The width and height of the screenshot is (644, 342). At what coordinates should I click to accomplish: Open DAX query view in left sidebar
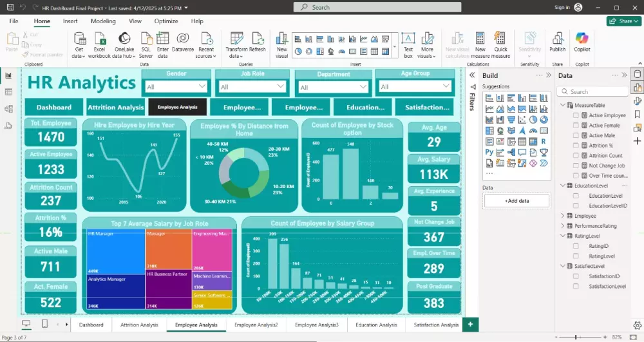[x=8, y=126]
